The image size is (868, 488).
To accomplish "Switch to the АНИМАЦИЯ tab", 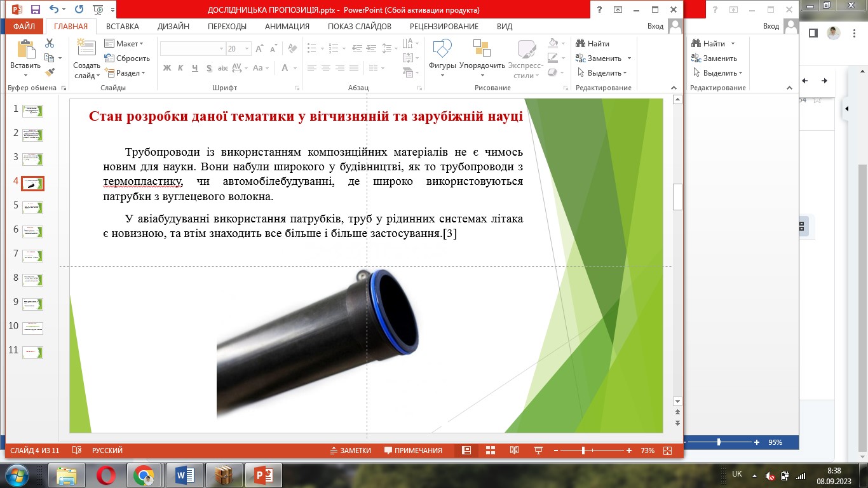I will click(x=287, y=26).
